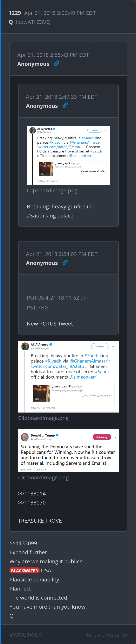
Task: Click verified badge in larger Ali AlAhmed tweet
Action: (x=51, y=344)
